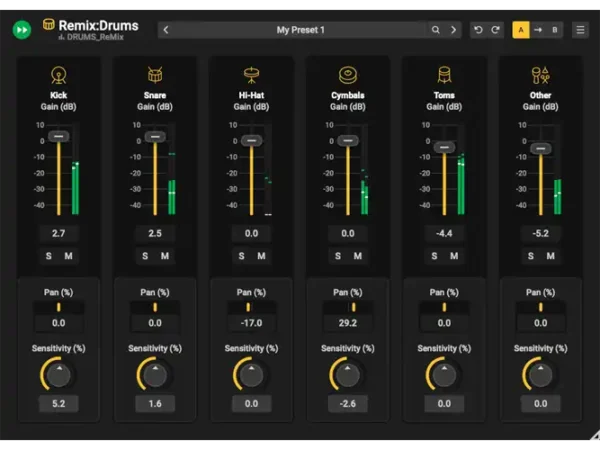Mute the Snare channel
This screenshot has height=450, width=600.
point(165,256)
